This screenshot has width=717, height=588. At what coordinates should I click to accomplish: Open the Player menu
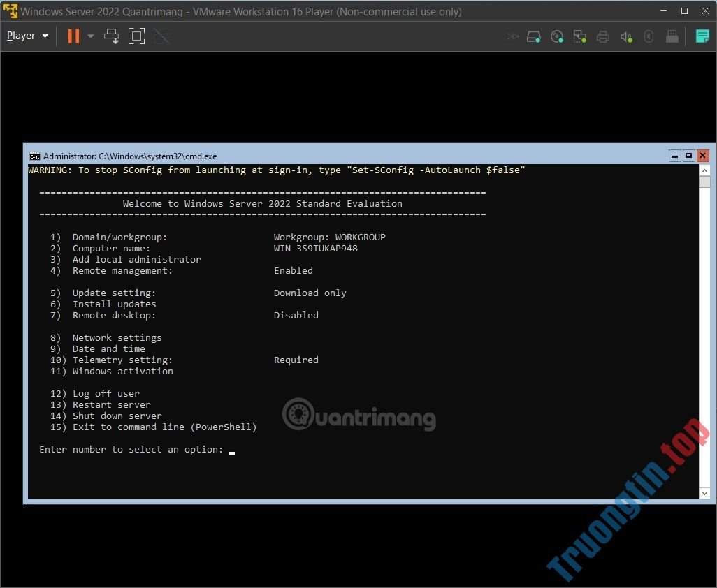click(x=27, y=36)
